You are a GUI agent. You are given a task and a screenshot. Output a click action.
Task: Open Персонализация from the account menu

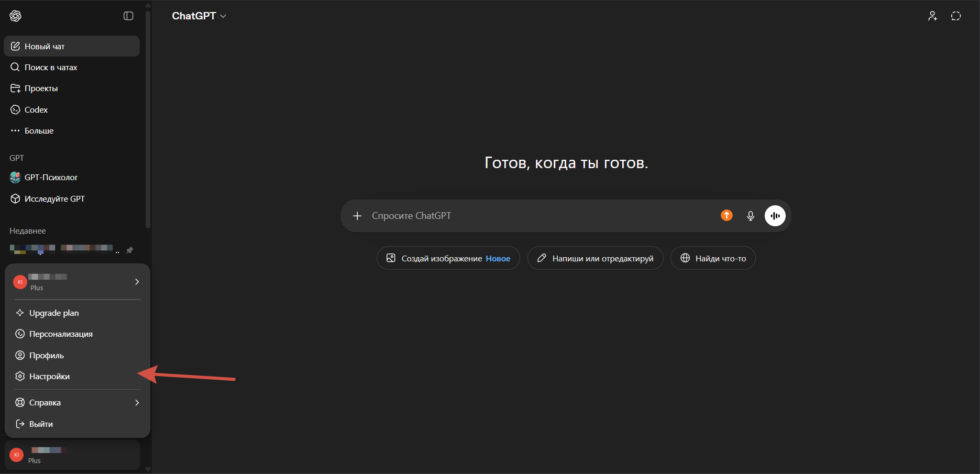(x=78, y=334)
